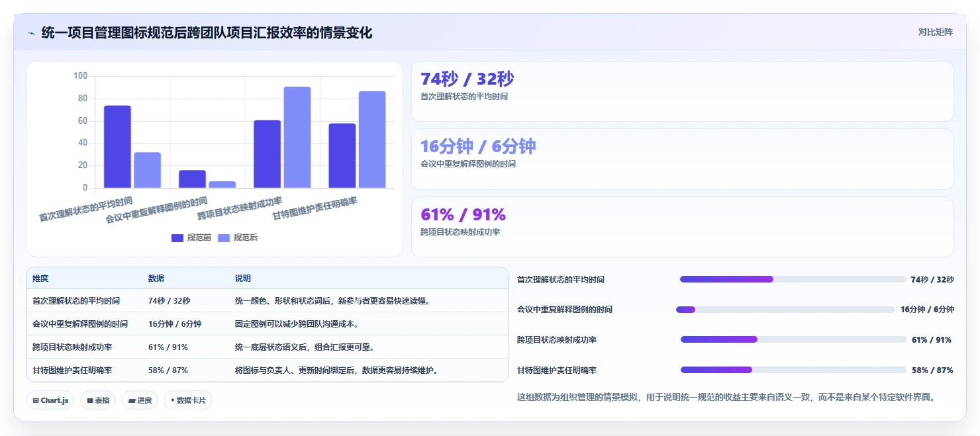Click the 维度 column header
The height and width of the screenshot is (436, 980).
(40, 279)
